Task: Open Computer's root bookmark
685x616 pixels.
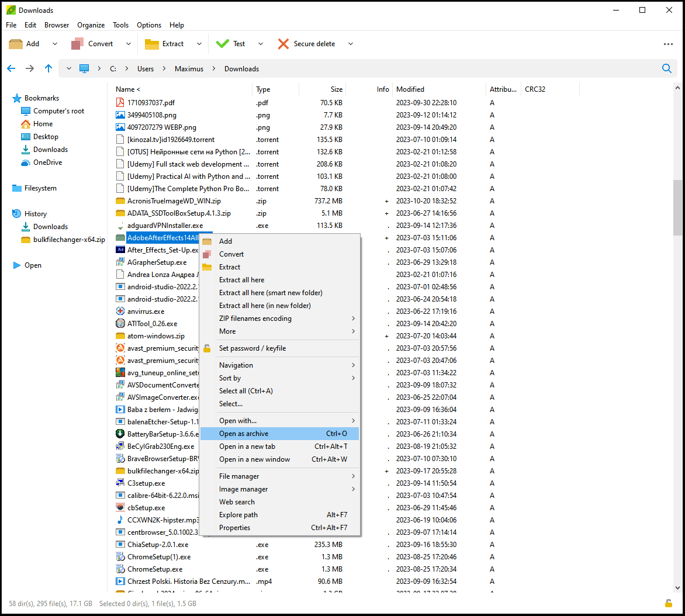Action: 58,111
